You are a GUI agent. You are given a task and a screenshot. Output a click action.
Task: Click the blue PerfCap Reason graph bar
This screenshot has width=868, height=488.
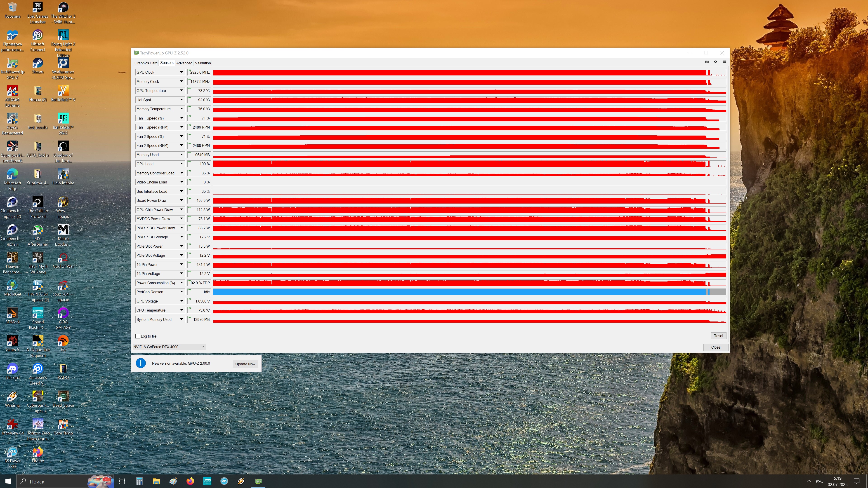pos(458,292)
